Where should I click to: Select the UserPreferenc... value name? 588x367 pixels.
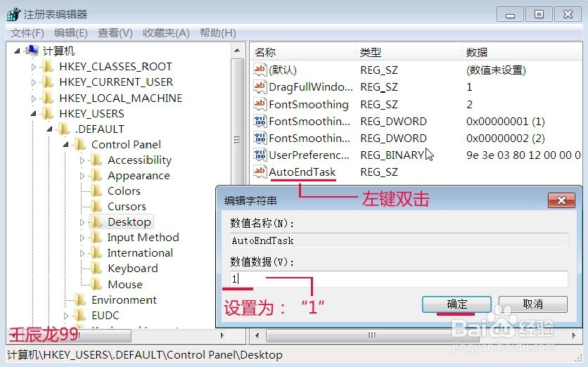pyautogui.click(x=309, y=155)
